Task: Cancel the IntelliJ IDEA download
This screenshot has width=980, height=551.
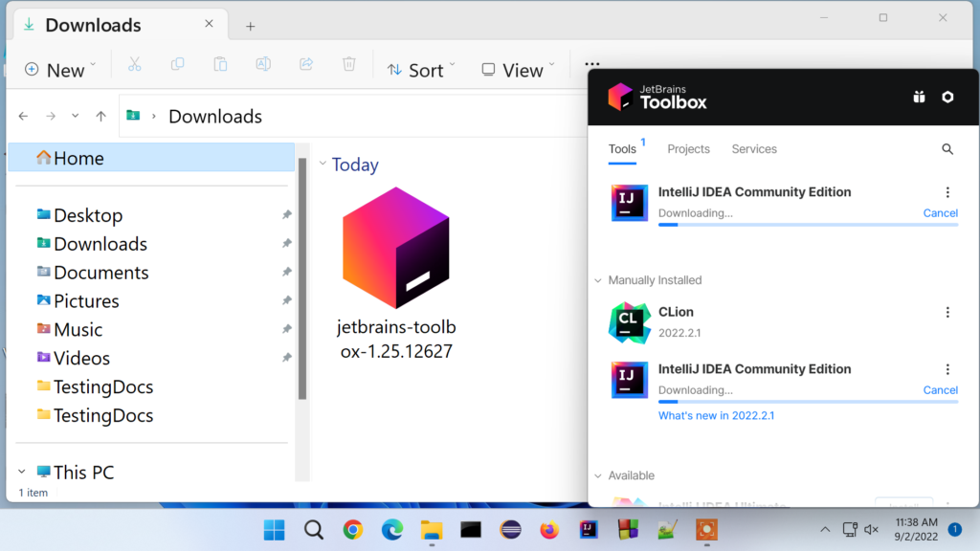Action: 940,212
